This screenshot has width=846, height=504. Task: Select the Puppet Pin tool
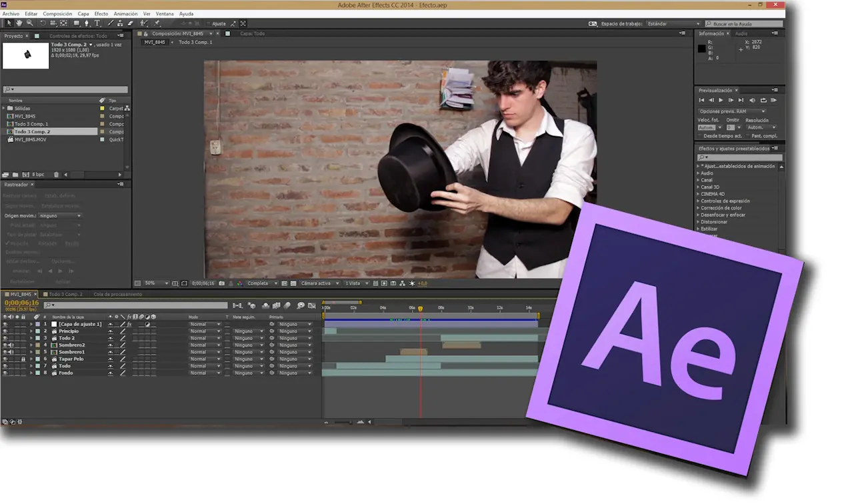point(156,23)
